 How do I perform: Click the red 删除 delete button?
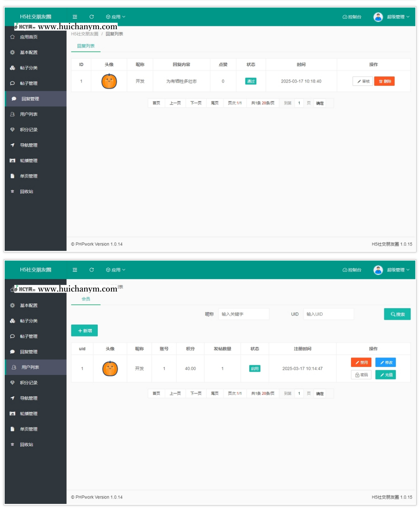[x=384, y=81]
